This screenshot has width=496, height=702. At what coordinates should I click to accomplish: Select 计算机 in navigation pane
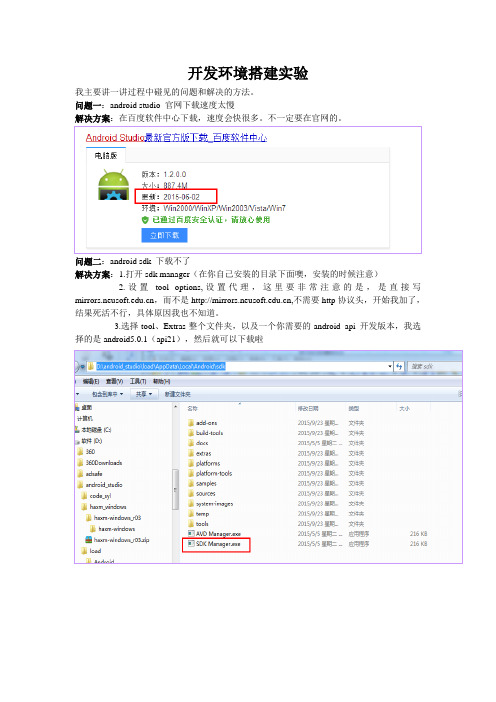tap(85, 418)
